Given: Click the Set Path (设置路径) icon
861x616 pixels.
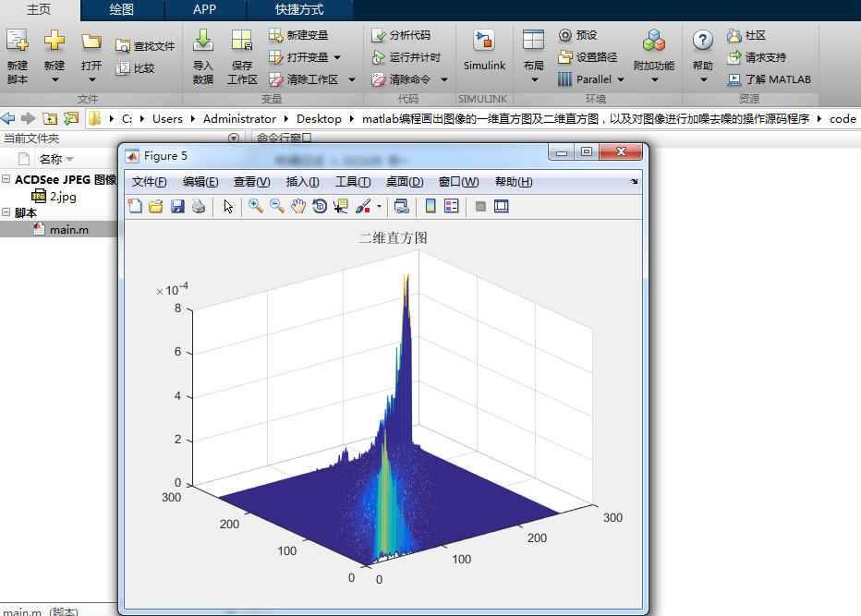Looking at the screenshot, I should 565,57.
